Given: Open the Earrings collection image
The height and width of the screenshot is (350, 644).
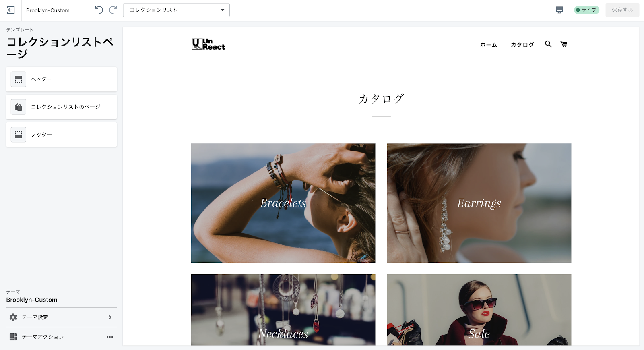Looking at the screenshot, I should [479, 203].
